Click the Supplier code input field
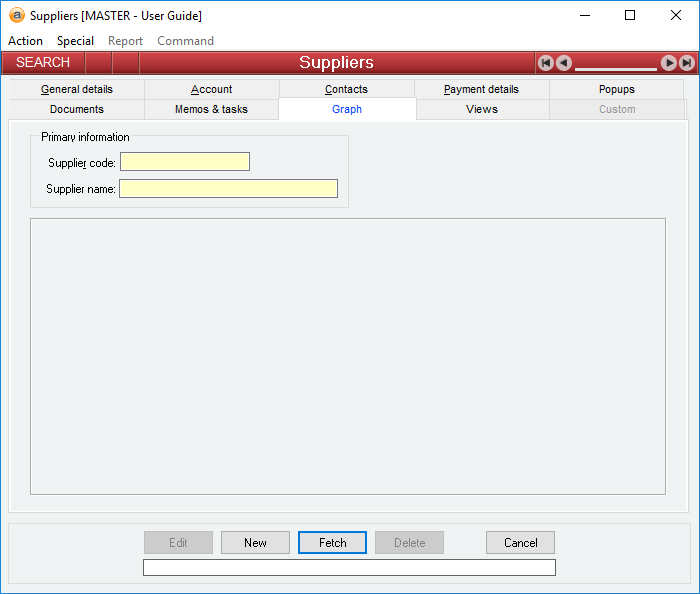The height and width of the screenshot is (594, 700). tap(185, 162)
